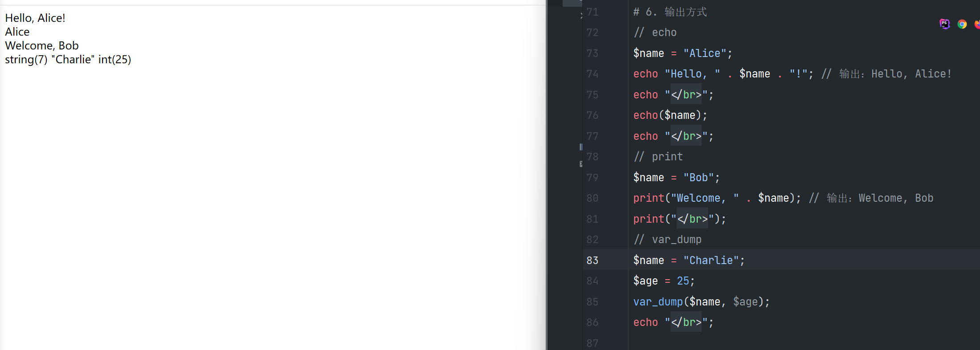The width and height of the screenshot is (980, 350).
Task: Click "Welcome, Bob" in the browser output
Action: [x=42, y=46]
